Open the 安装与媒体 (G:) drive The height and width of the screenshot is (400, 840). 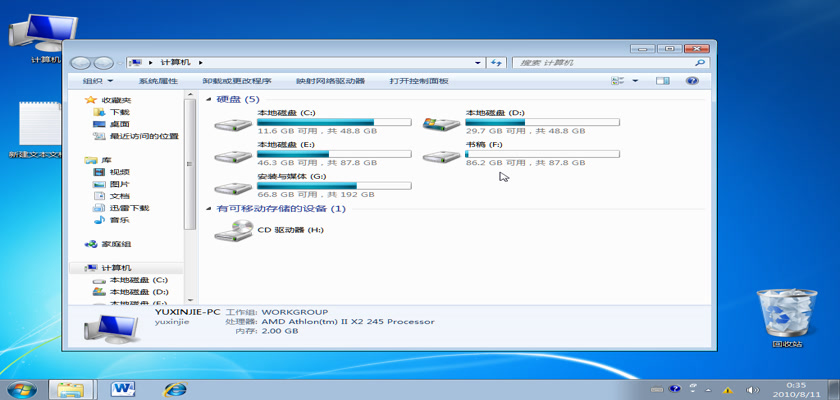[233, 186]
